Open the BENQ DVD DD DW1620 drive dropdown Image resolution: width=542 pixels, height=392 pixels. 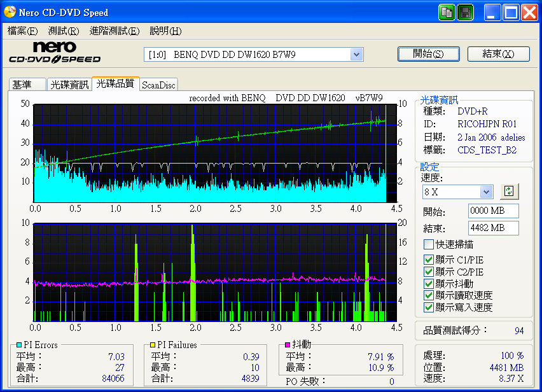click(x=356, y=54)
